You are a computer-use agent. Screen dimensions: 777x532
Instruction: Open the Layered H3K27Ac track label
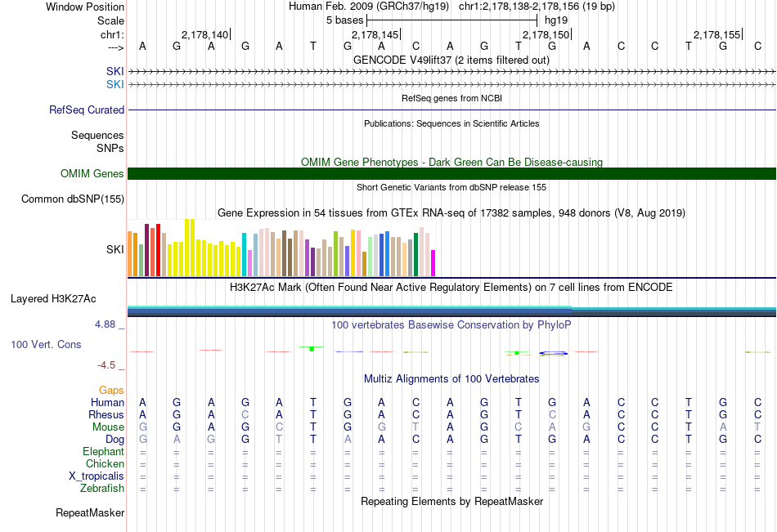[x=53, y=299]
